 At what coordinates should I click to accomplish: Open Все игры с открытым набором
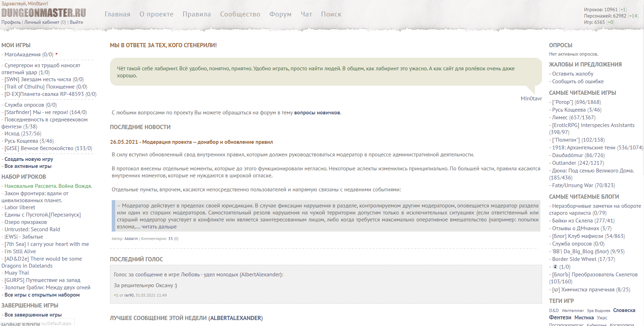click(42, 295)
